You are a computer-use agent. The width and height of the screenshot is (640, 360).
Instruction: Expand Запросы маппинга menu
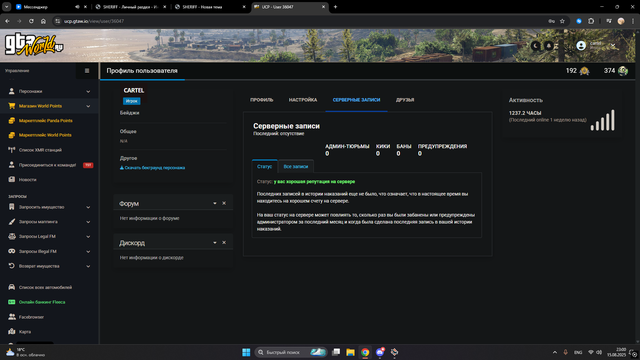tap(49, 222)
